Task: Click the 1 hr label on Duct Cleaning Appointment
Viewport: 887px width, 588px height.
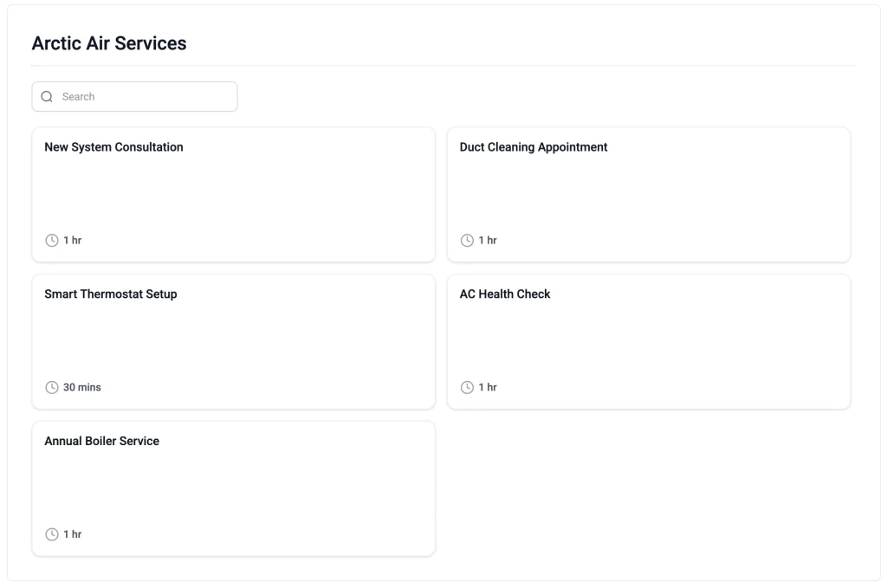Action: click(x=488, y=240)
